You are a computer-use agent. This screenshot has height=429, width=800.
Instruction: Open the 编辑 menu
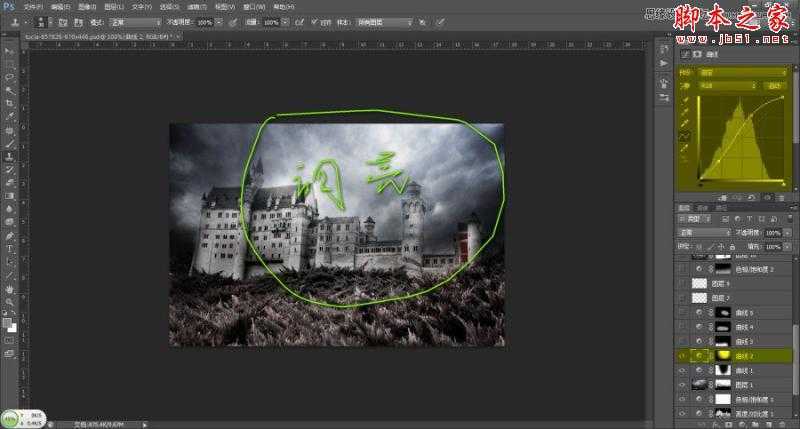(60, 7)
